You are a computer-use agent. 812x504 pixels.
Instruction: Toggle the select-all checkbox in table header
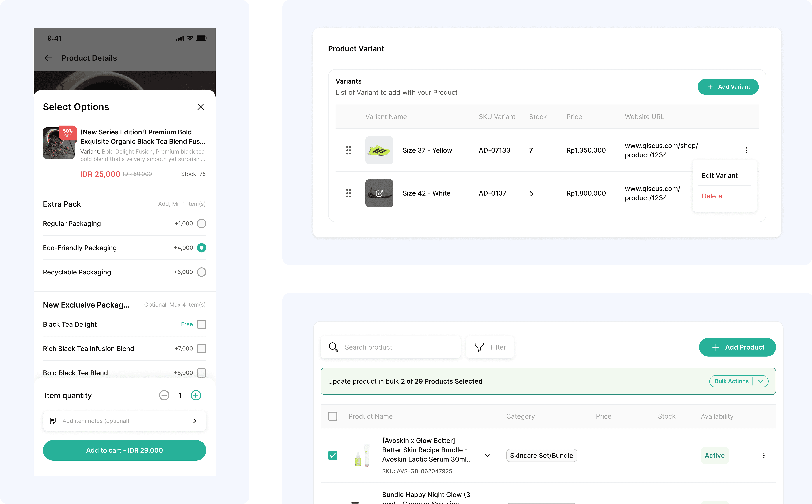[x=333, y=416]
